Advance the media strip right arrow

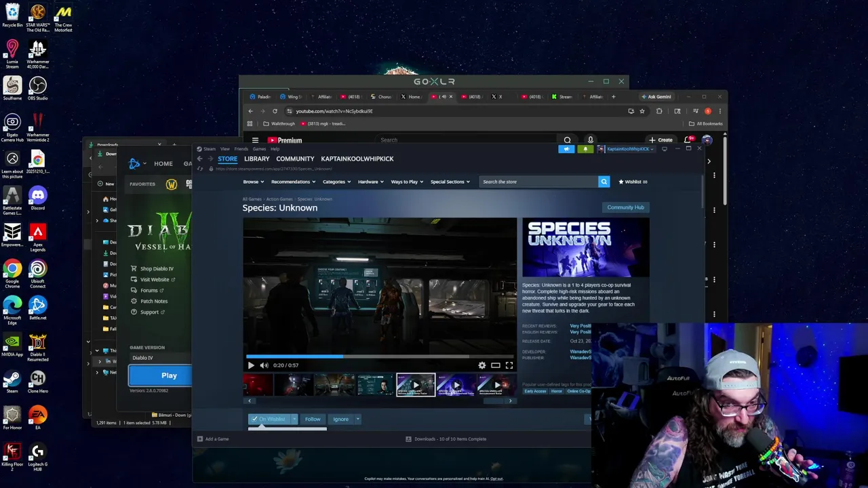pyautogui.click(x=511, y=401)
